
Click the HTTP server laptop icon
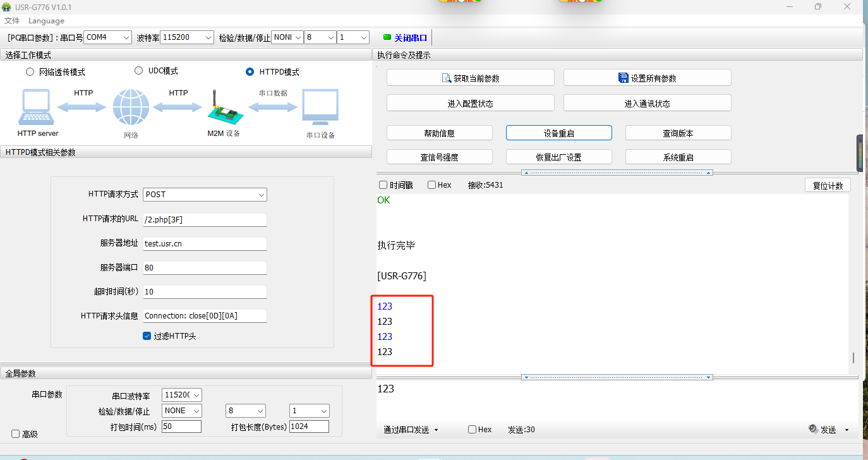click(x=37, y=108)
